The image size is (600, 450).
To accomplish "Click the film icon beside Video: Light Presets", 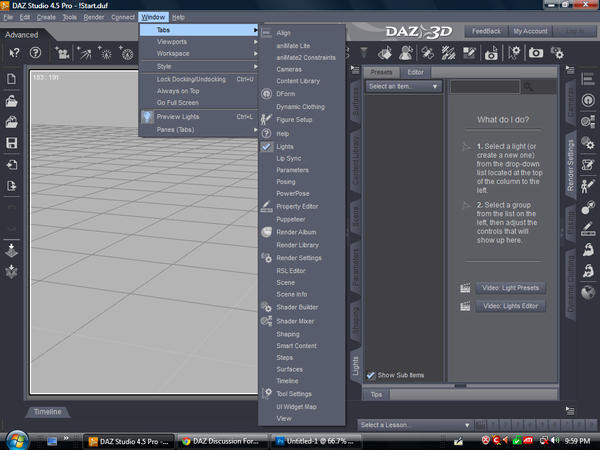I will click(465, 288).
